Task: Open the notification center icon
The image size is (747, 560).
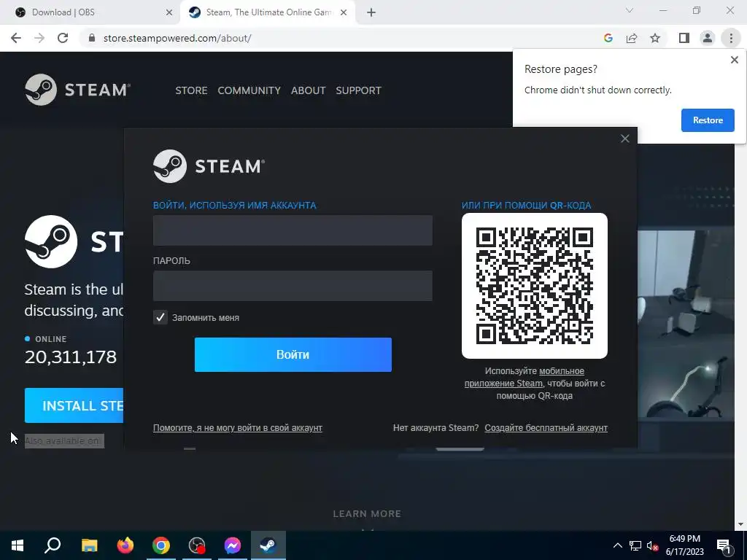Action: (724, 545)
